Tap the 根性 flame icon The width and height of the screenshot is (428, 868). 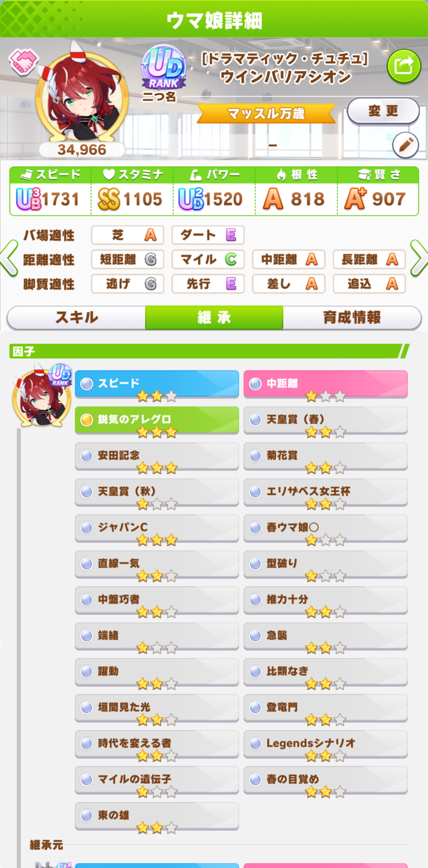(x=282, y=175)
